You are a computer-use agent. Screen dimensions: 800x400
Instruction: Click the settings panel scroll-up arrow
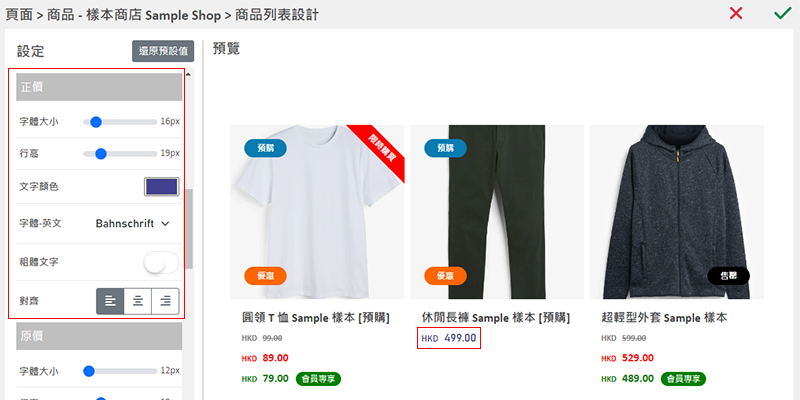(188, 75)
